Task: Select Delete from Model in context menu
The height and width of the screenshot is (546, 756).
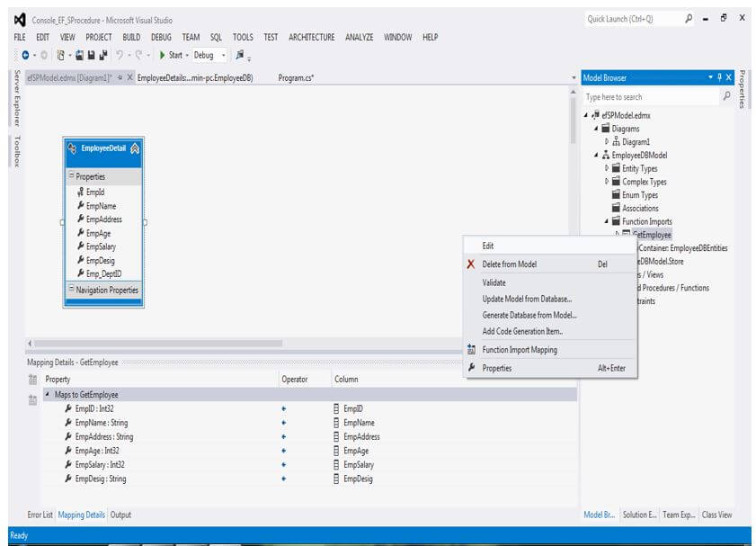Action: (x=510, y=264)
